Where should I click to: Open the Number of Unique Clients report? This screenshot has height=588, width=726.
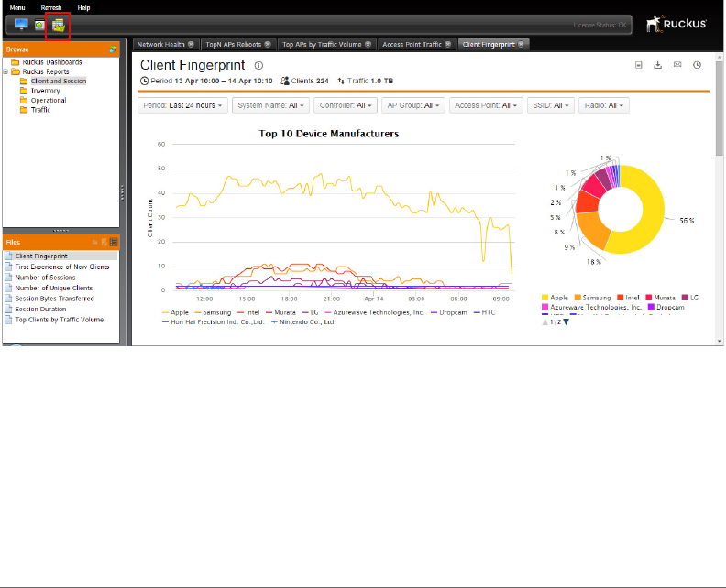[54, 288]
